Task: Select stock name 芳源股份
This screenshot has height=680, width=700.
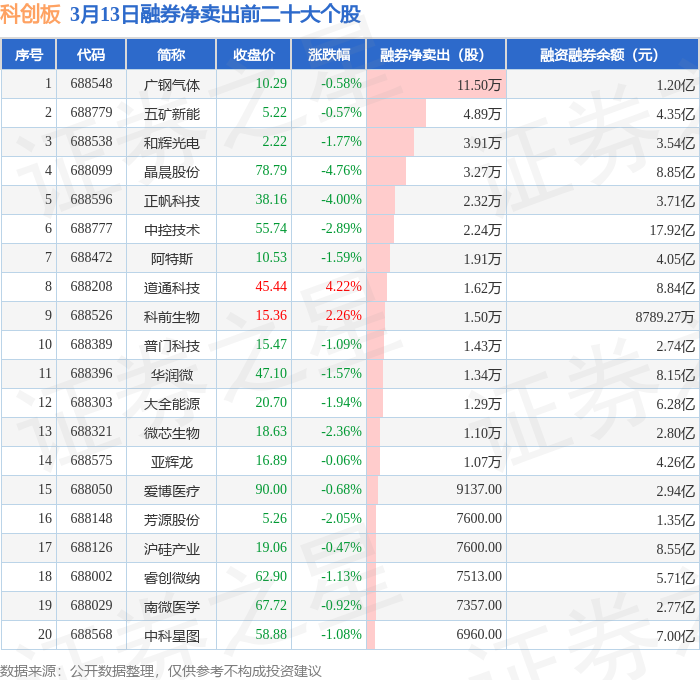Action: [x=171, y=520]
